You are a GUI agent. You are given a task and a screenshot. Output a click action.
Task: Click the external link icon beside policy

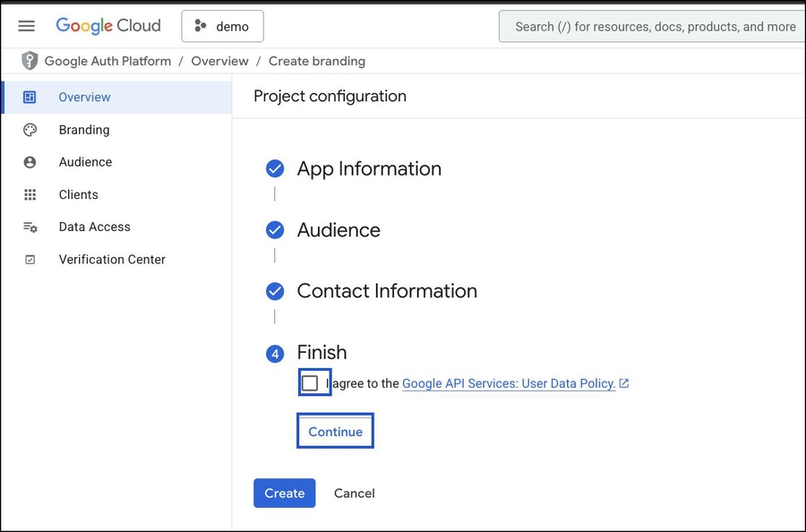click(x=624, y=383)
